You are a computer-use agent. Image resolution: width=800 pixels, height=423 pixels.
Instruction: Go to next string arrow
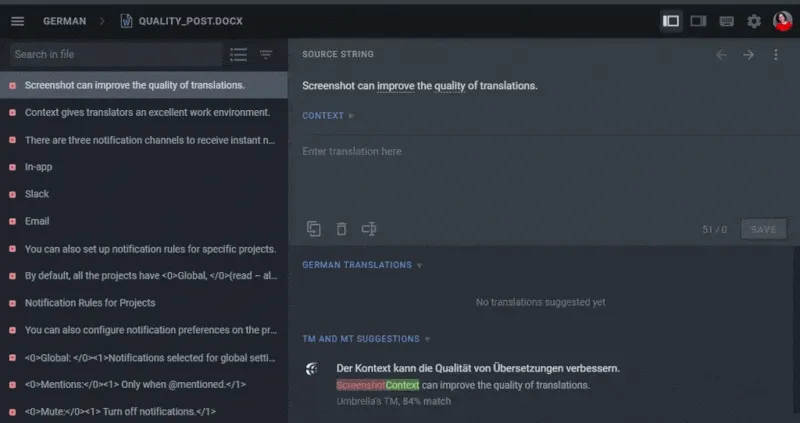click(x=748, y=55)
